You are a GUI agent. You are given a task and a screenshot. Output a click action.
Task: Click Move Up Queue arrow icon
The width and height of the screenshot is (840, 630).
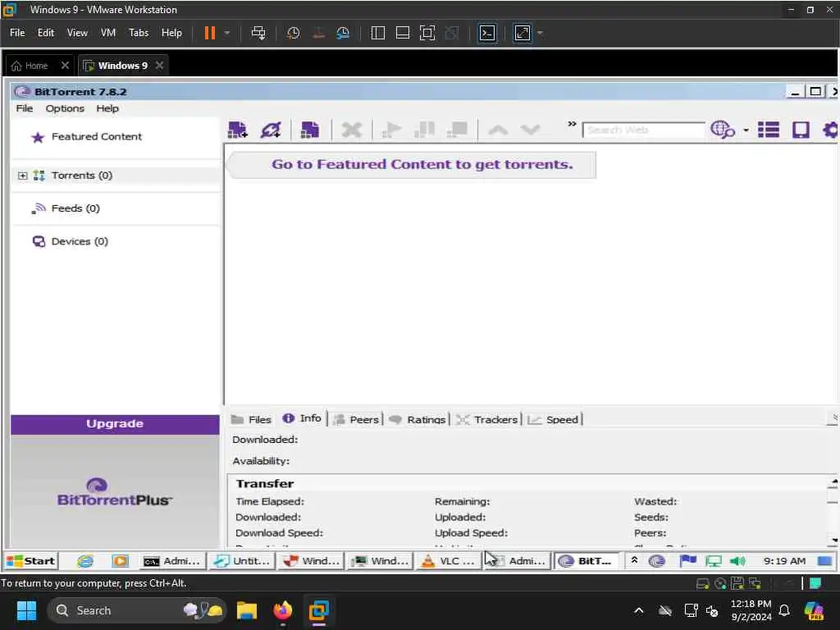[498, 130]
